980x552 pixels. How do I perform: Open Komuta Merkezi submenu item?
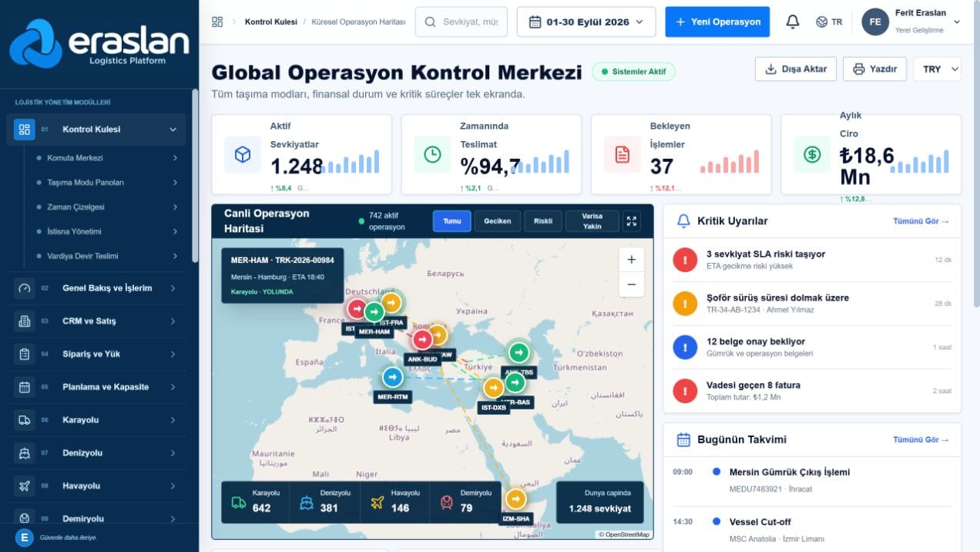point(107,158)
